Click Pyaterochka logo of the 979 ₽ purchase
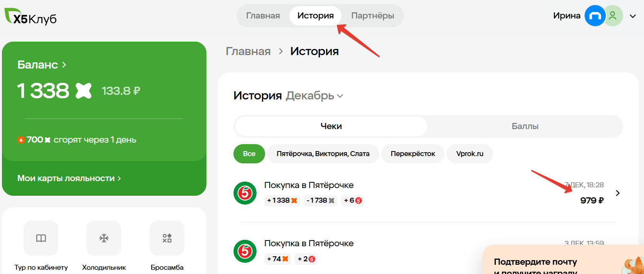 245,193
